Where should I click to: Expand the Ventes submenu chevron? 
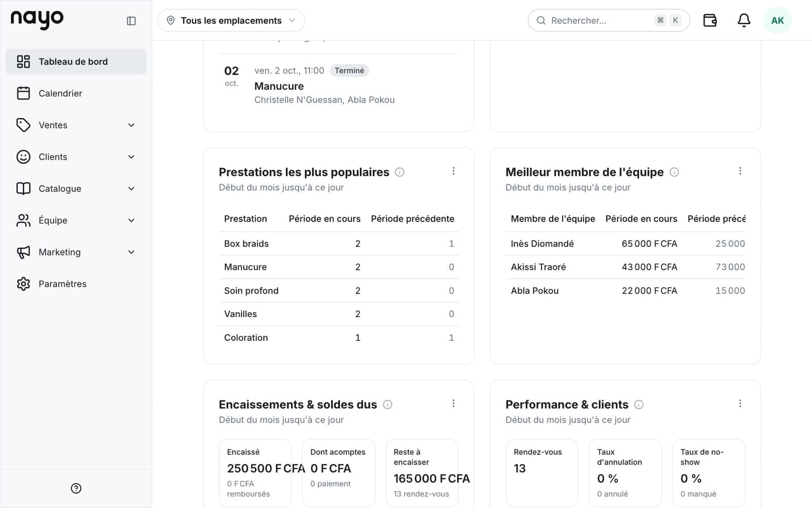(131, 125)
